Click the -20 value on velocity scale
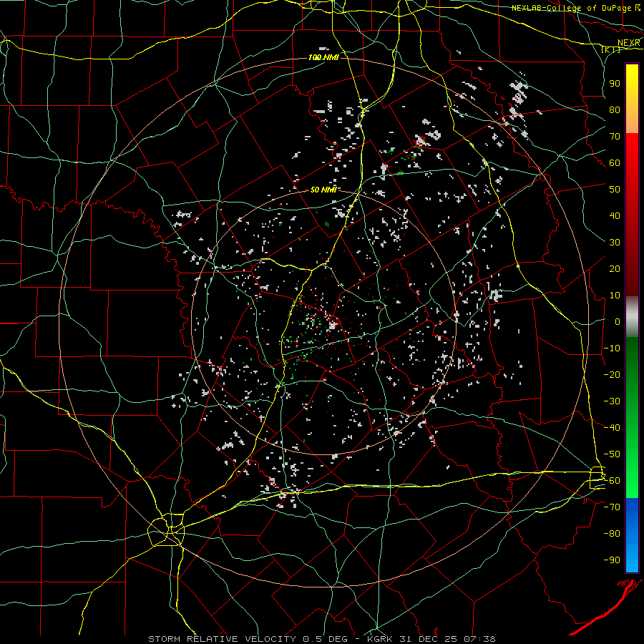 [x=612, y=374]
